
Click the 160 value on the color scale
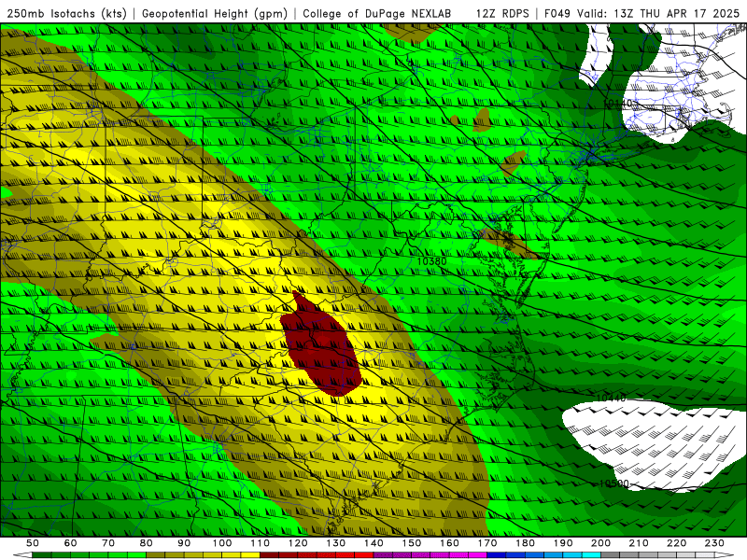[450, 543]
